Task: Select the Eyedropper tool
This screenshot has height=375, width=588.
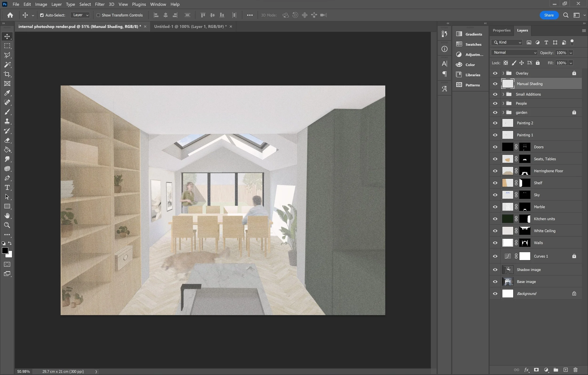Action: [7, 93]
